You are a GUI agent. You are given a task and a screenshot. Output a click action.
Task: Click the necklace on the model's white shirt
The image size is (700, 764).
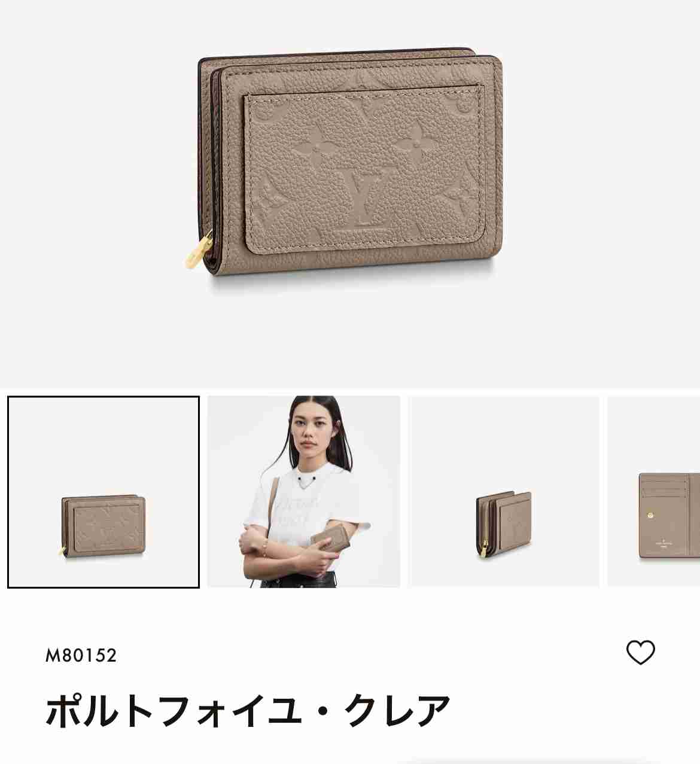click(x=306, y=482)
